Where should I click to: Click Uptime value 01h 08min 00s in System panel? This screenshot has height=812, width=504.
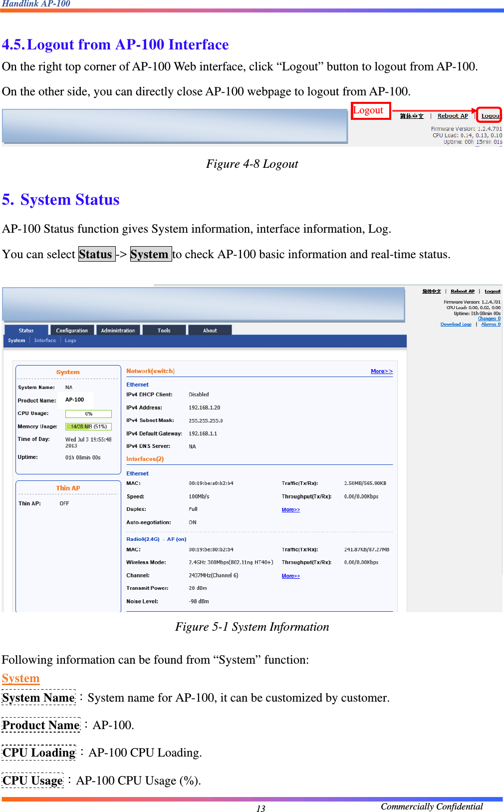coord(83,457)
